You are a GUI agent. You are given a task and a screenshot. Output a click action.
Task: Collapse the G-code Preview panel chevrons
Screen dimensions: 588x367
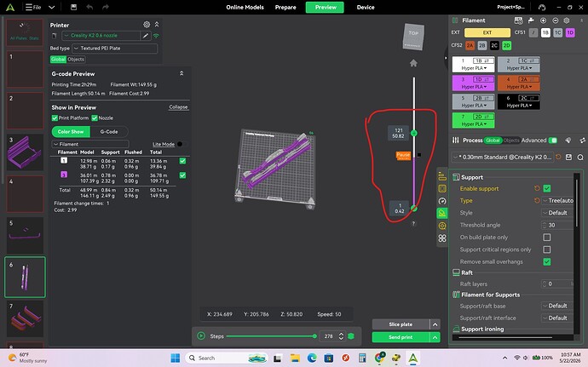pos(182,73)
